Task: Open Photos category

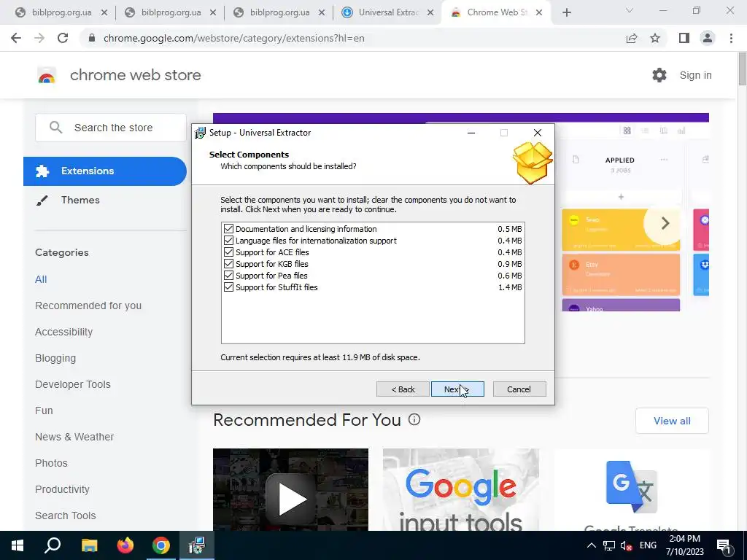Action: [x=52, y=463]
